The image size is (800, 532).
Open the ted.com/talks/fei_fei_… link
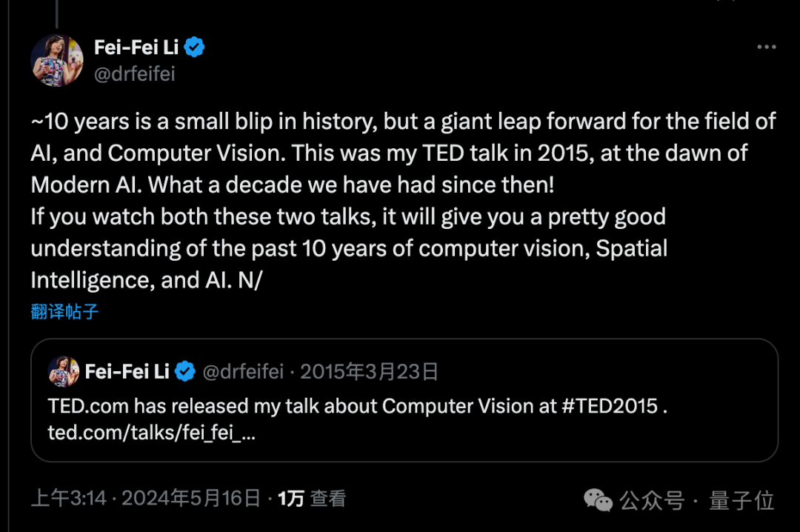[152, 433]
